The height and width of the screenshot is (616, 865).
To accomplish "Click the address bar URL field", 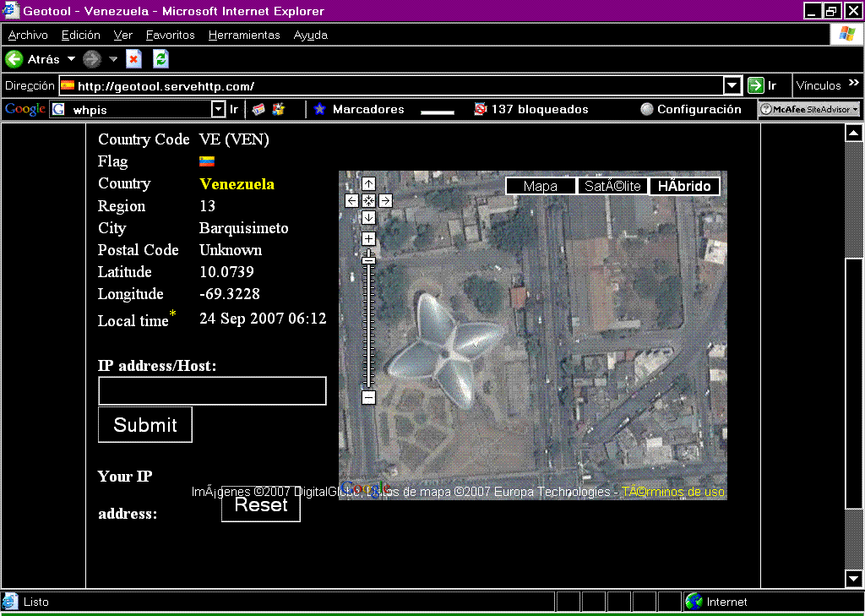I will click(x=392, y=85).
